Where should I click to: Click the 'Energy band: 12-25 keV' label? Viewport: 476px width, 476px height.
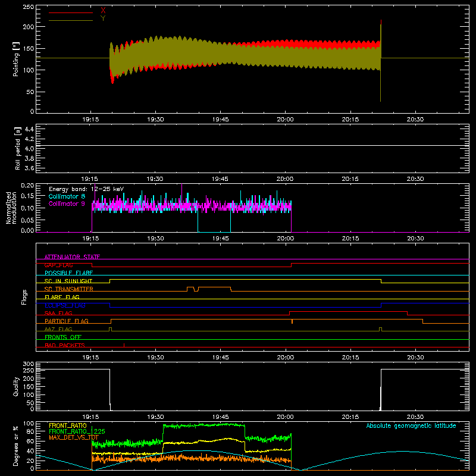(x=86, y=189)
